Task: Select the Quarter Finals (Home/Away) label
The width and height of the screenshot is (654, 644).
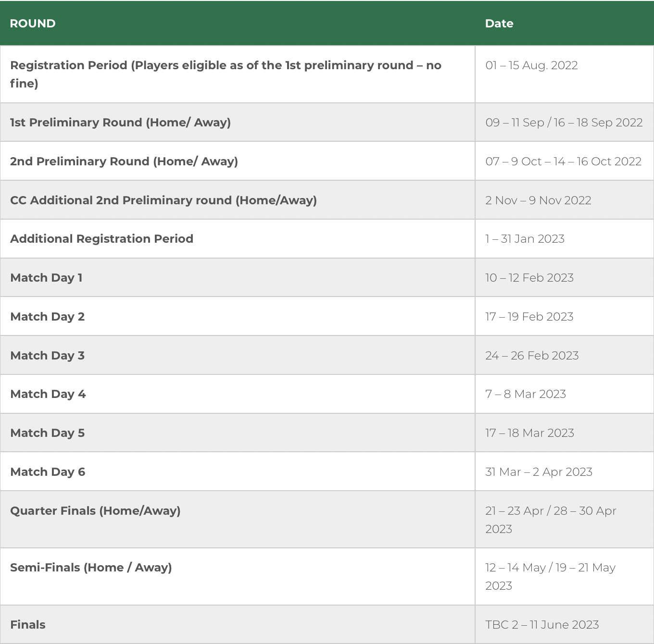Action: point(95,511)
